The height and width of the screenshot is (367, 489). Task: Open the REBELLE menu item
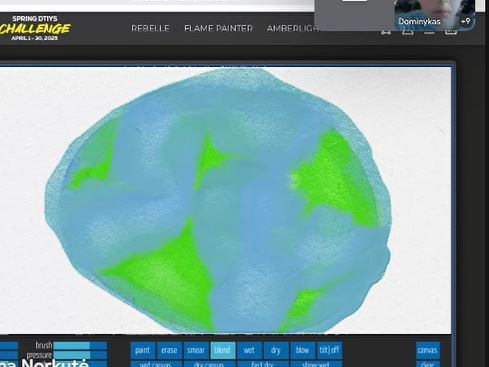(x=150, y=28)
